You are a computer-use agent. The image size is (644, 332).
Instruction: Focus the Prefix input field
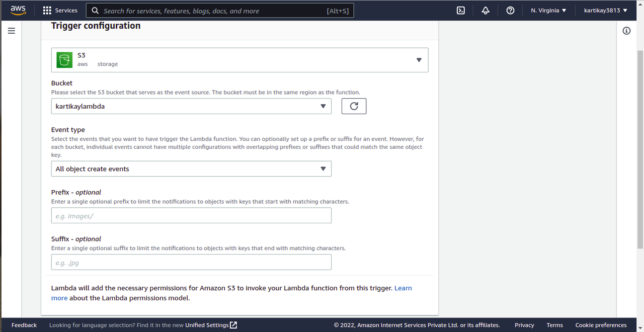pos(191,215)
